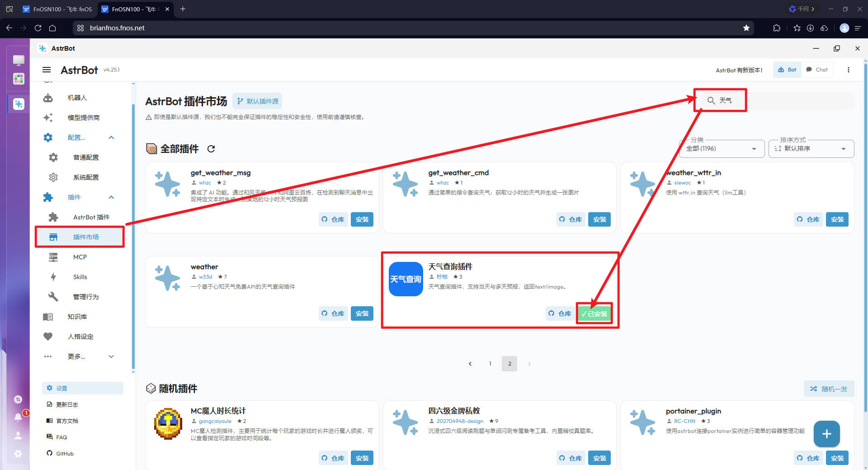Switch to first FnOSN100 browser tab
This screenshot has width=868, height=470.
(x=57, y=9)
